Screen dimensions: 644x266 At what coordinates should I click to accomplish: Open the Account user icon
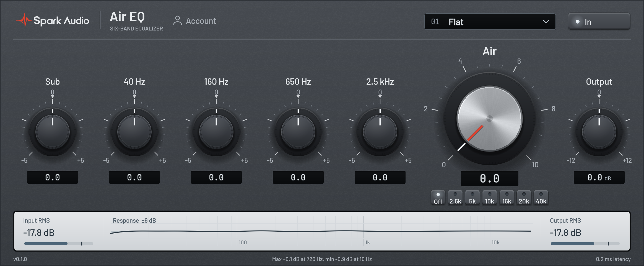click(177, 21)
